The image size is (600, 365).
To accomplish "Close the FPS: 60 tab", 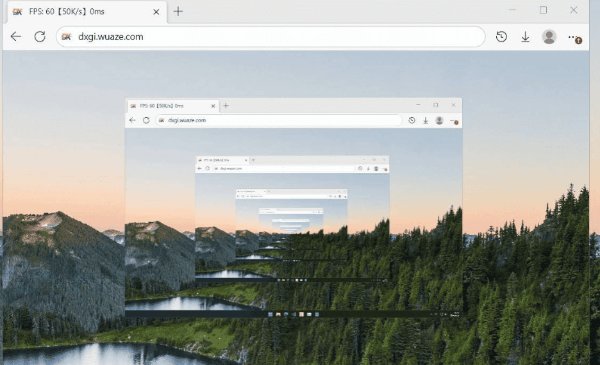I will pos(156,12).
